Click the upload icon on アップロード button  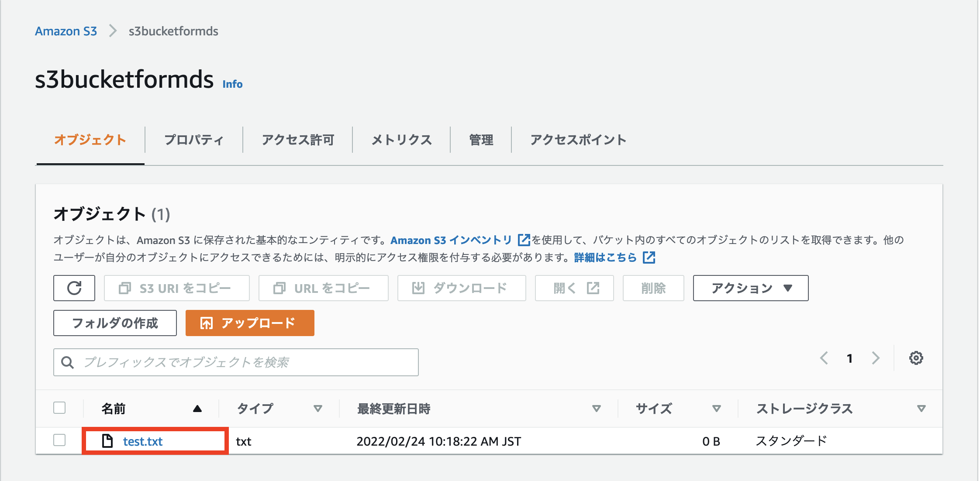coord(206,323)
